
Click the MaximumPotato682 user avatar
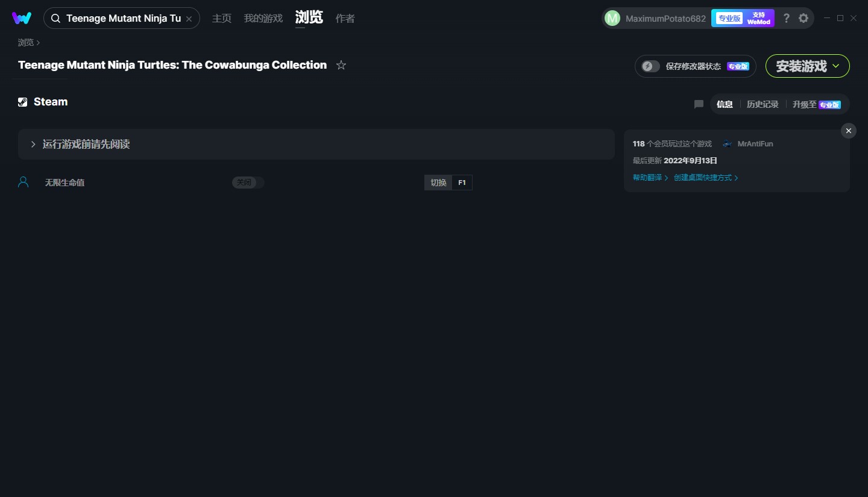pos(612,18)
